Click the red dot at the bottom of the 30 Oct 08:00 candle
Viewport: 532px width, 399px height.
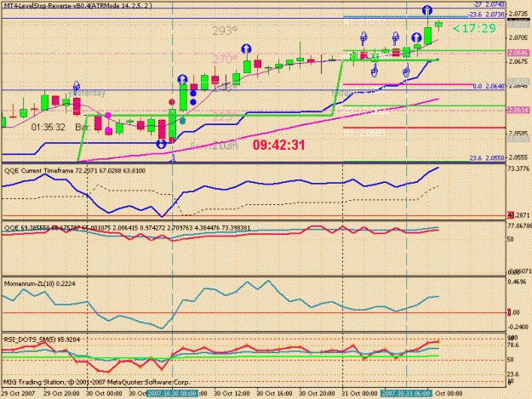click(x=172, y=140)
